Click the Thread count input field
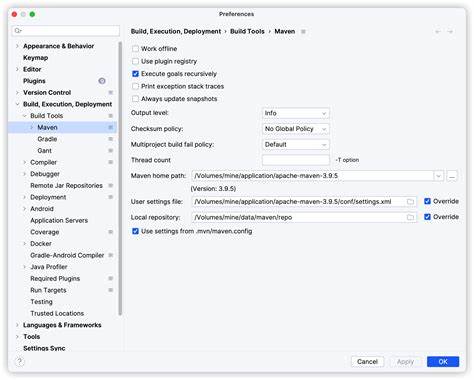Viewport: 474px width, 380px height. (x=296, y=160)
